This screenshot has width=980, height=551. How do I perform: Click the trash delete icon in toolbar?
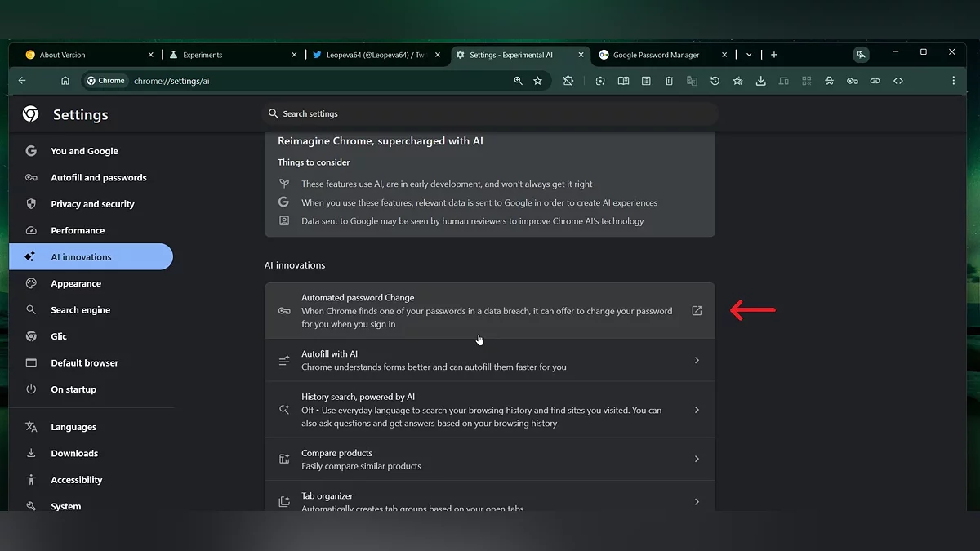click(669, 81)
